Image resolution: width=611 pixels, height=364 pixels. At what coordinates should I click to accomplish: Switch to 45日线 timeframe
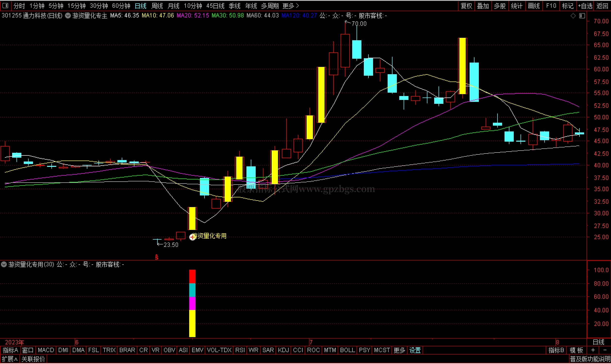pos(215,6)
